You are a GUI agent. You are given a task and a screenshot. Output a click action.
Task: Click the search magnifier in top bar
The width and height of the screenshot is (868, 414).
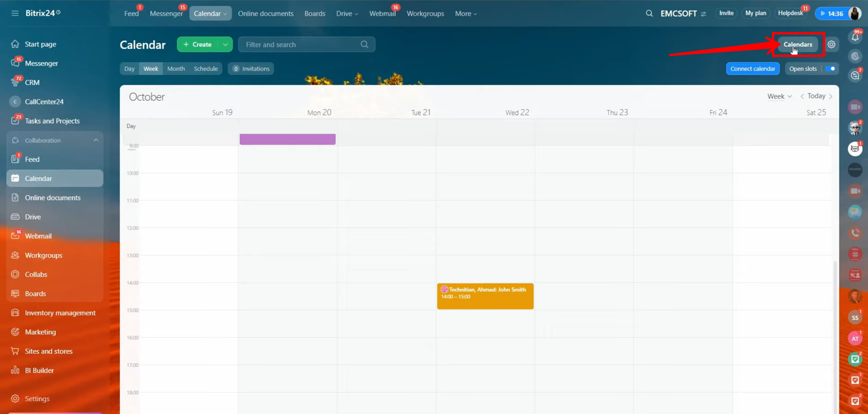pos(649,13)
